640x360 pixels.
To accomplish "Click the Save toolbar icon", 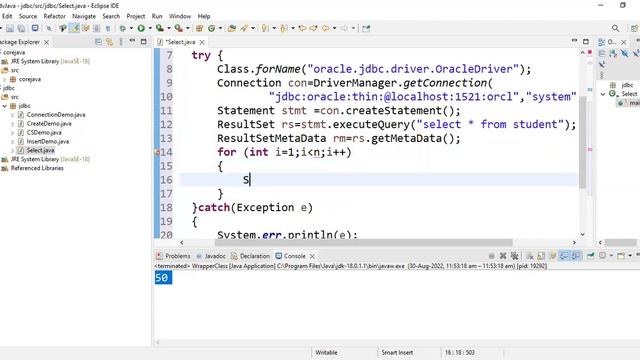I will 9,28.
